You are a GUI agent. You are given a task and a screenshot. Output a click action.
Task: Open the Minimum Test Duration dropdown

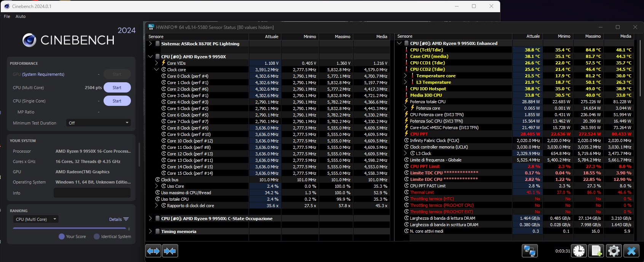pyautogui.click(x=98, y=123)
